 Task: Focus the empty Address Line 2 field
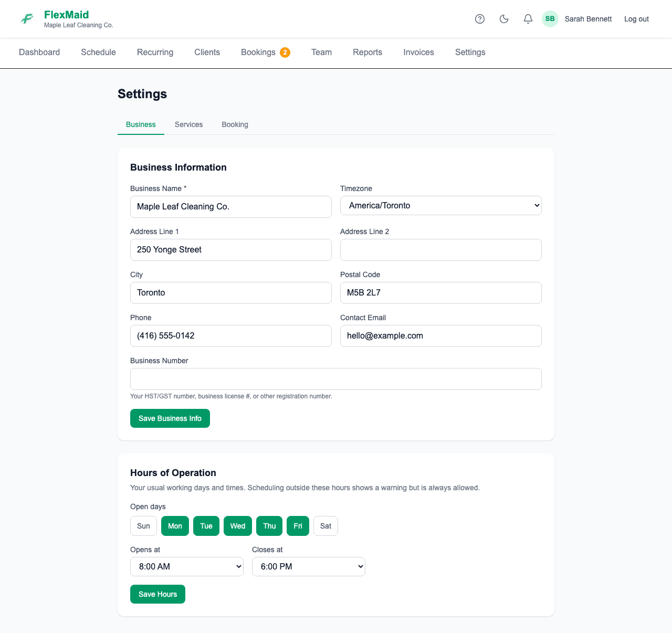click(441, 250)
